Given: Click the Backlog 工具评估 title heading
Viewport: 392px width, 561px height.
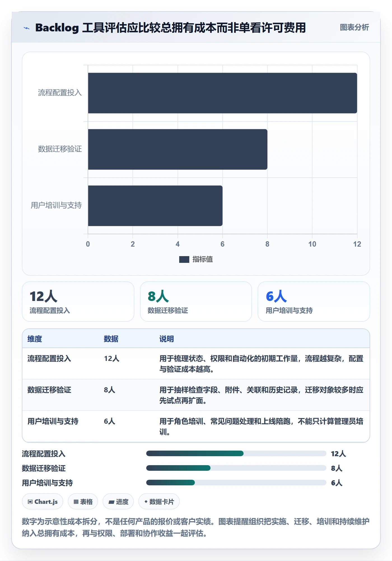Looking at the screenshot, I should click(170, 28).
